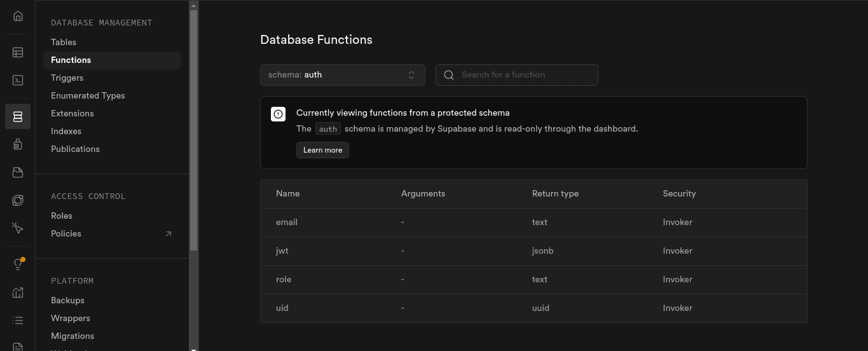Click Invoker in the email row
The width and height of the screenshot is (868, 351).
[678, 223]
